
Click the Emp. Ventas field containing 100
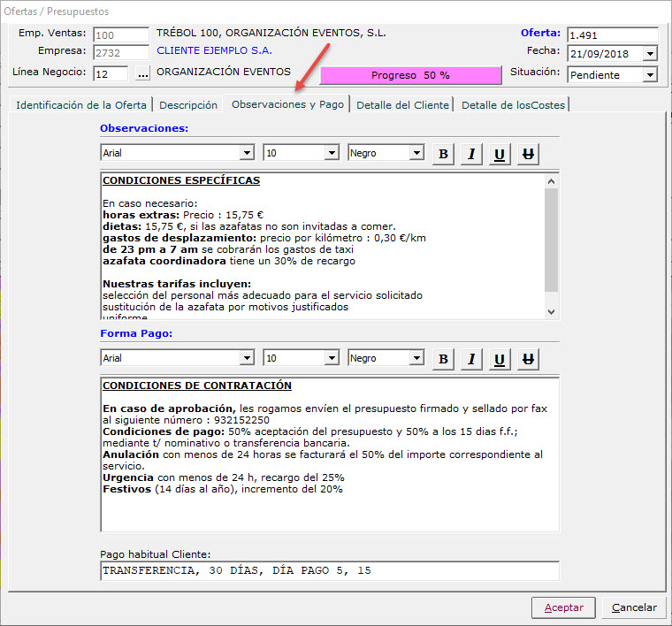click(x=121, y=35)
